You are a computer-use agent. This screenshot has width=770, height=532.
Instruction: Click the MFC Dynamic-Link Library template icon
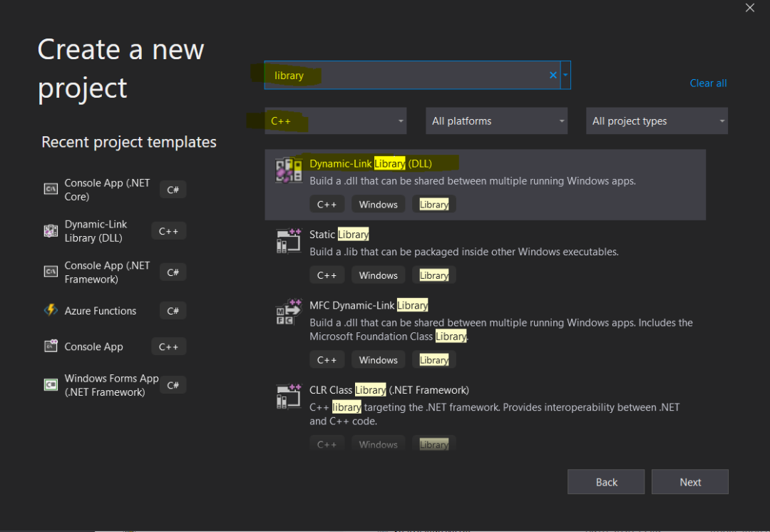[288, 312]
